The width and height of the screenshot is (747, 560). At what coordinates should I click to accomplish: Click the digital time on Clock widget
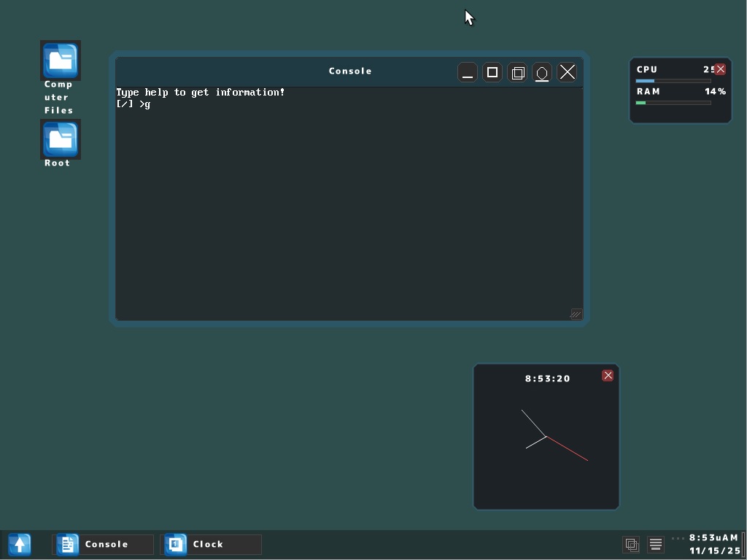pyautogui.click(x=547, y=378)
